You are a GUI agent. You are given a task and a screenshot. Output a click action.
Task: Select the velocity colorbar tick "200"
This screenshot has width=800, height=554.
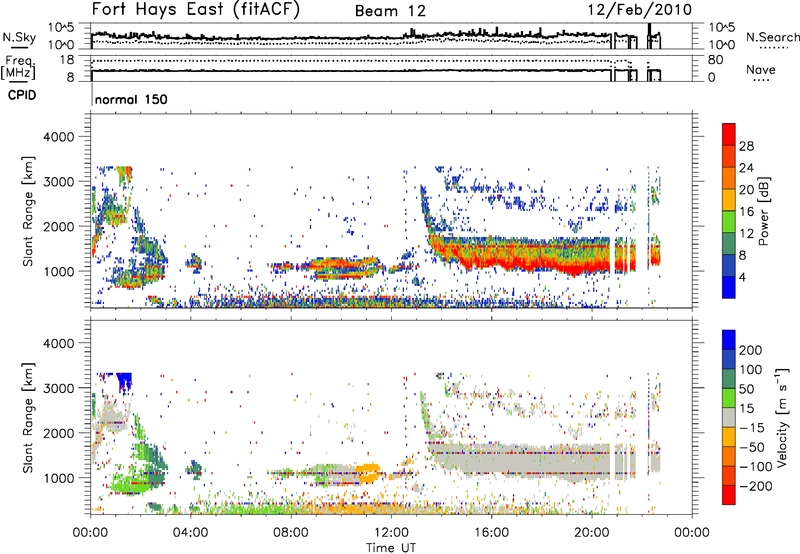click(x=751, y=350)
